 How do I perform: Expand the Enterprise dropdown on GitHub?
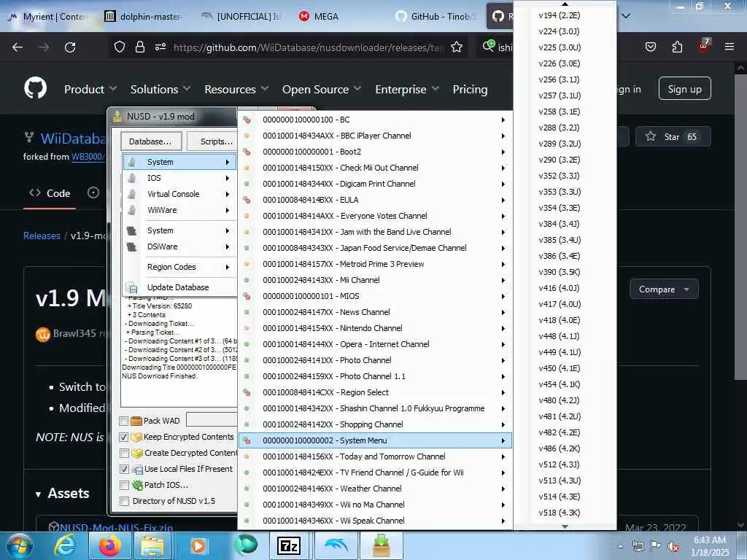pyautogui.click(x=407, y=89)
